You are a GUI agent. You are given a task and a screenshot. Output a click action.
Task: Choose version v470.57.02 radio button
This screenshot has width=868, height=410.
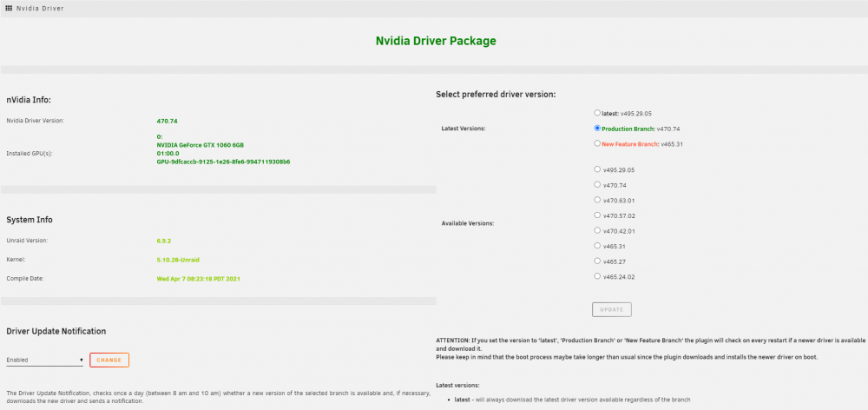tap(597, 215)
